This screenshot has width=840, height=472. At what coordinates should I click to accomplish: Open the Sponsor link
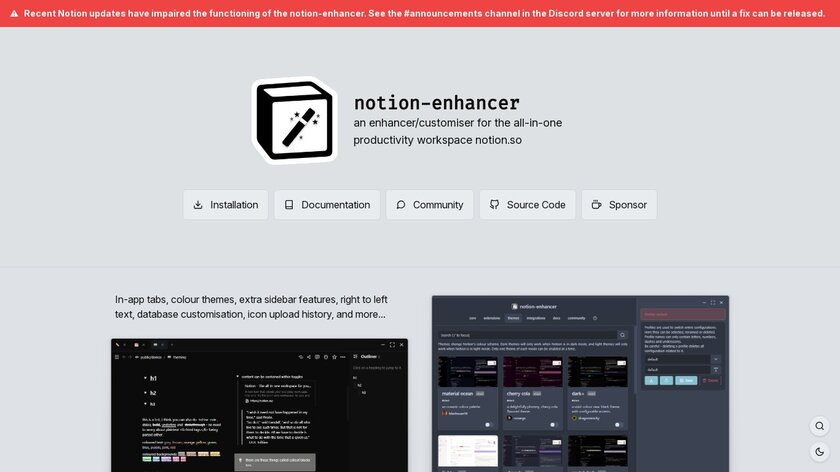619,205
